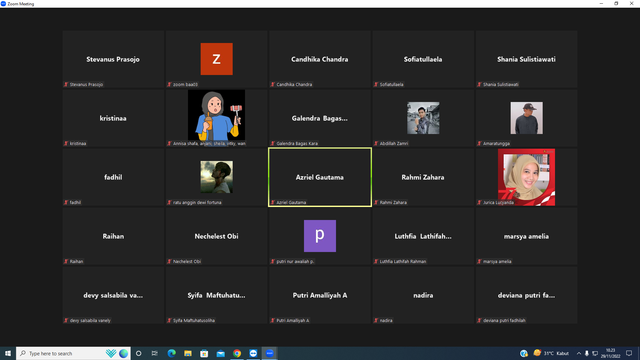640x360 pixels.
Task: Open the Mail app from taskbar
Action: pos(220,353)
